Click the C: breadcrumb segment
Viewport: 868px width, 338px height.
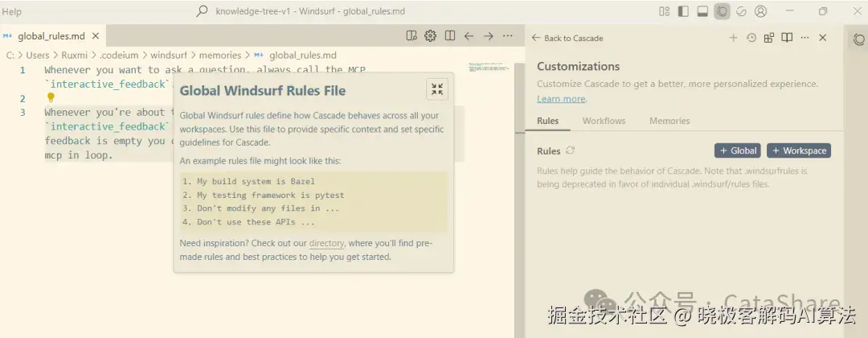click(10, 55)
